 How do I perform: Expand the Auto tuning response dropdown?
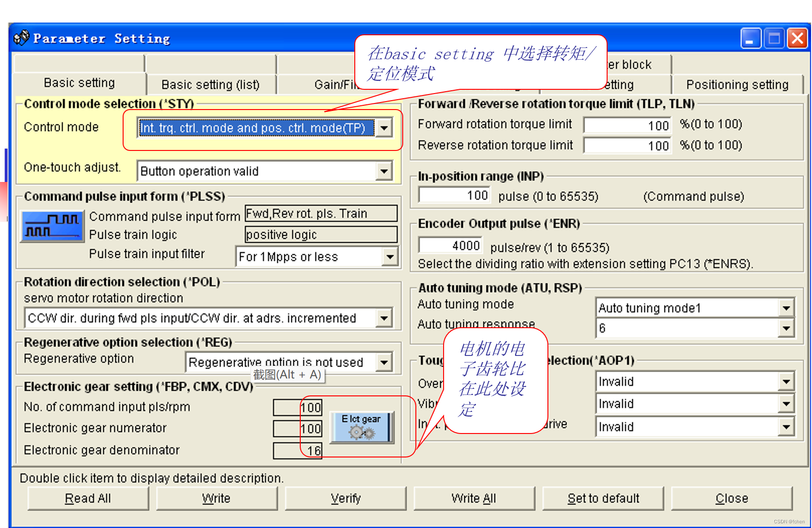787,328
